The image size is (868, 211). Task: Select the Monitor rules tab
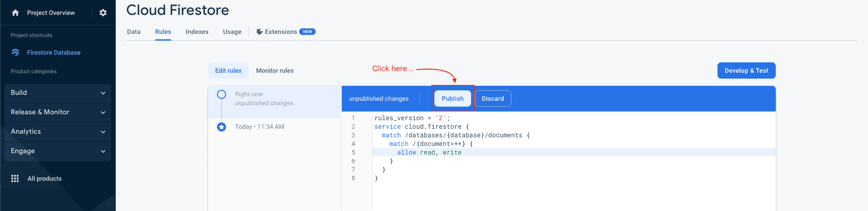[275, 70]
